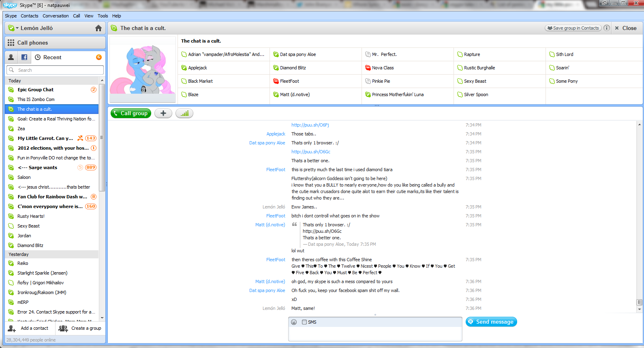
Task: Open the Tools menu
Action: (x=103, y=16)
